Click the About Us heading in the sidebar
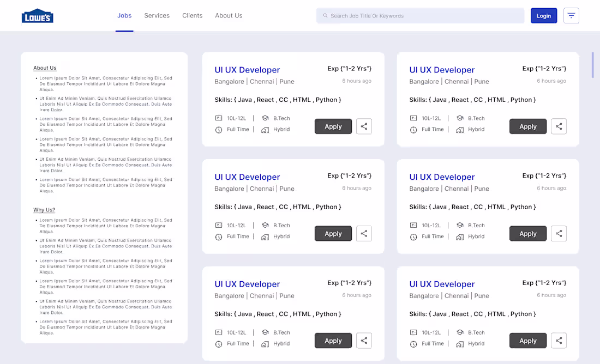Screen dimensions: 600x364 pos(45,68)
